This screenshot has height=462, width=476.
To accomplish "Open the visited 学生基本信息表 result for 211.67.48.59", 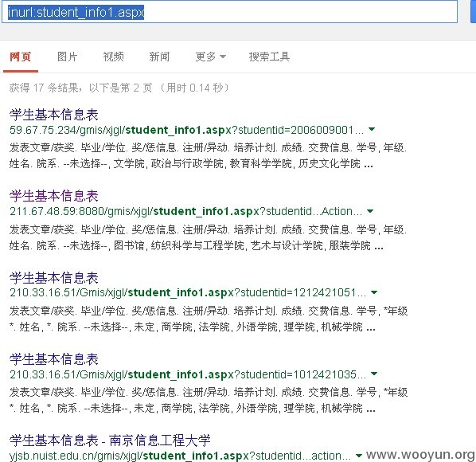I will (x=54, y=196).
